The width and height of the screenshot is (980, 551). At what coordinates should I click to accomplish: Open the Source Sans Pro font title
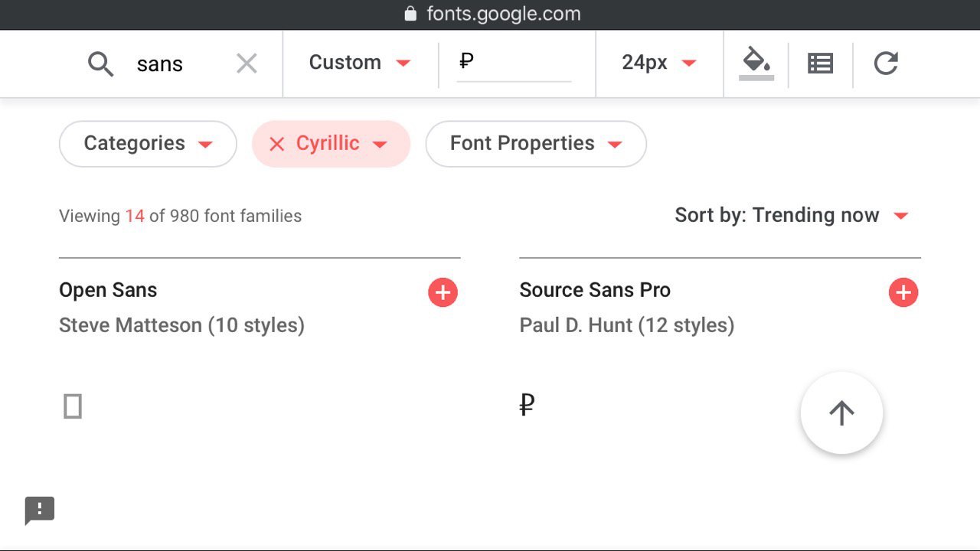coord(595,290)
